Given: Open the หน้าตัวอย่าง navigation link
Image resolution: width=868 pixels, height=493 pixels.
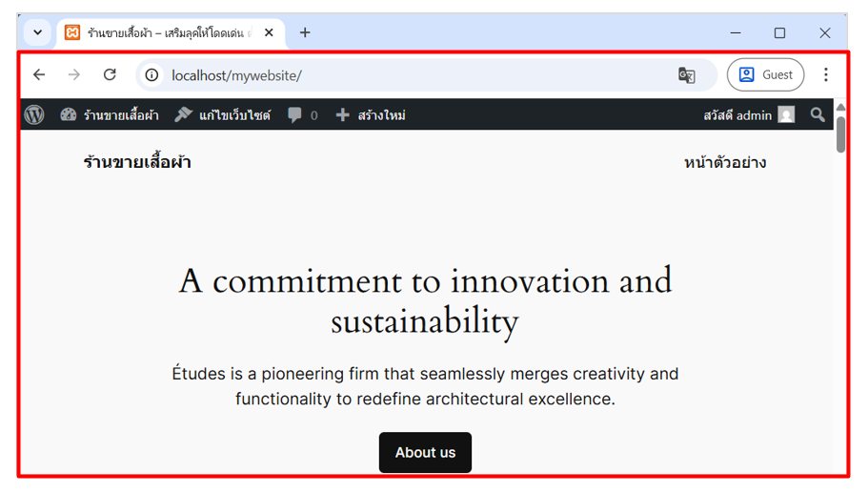Looking at the screenshot, I should tap(725, 162).
